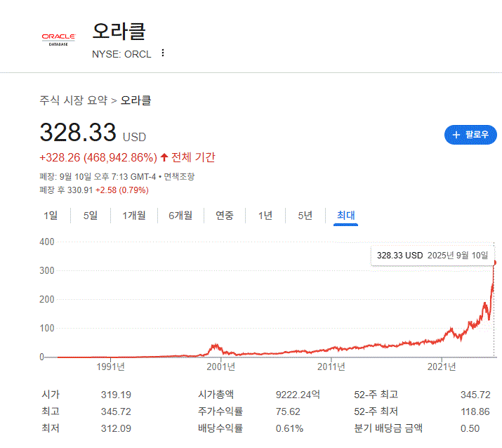Select the 1년 time range tab

pyautogui.click(x=265, y=216)
